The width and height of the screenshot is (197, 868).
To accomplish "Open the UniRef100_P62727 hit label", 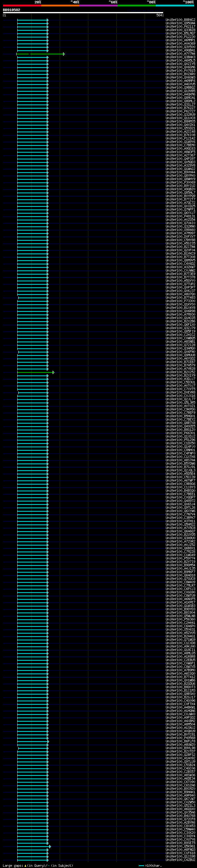I will [x=180, y=111].
